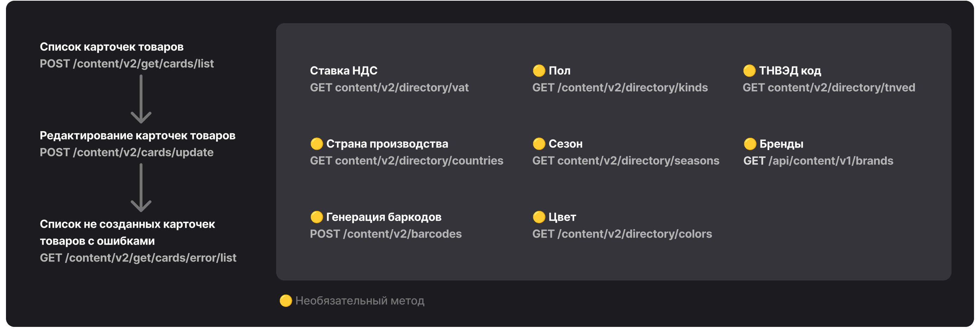The height and width of the screenshot is (329, 980).
Task: Open POST /content/v2/get/cards/list endpoint
Action: 127,64
